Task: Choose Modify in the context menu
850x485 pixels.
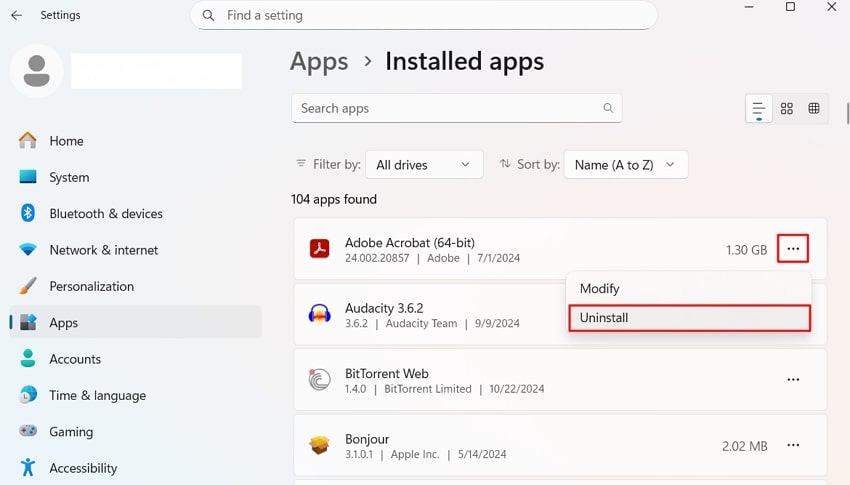Action: click(x=689, y=288)
